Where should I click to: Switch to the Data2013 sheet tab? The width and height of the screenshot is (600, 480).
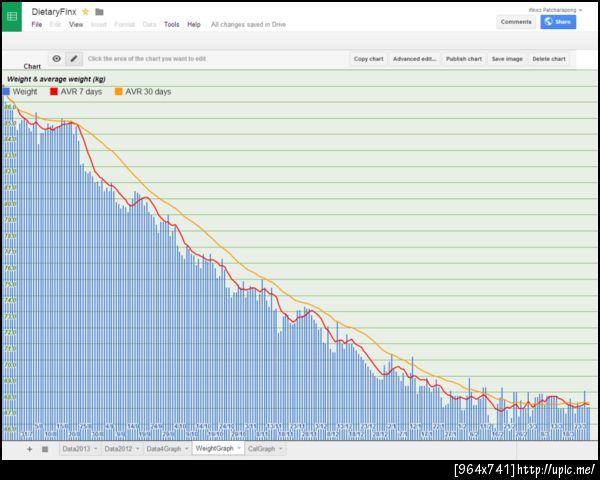click(76, 449)
